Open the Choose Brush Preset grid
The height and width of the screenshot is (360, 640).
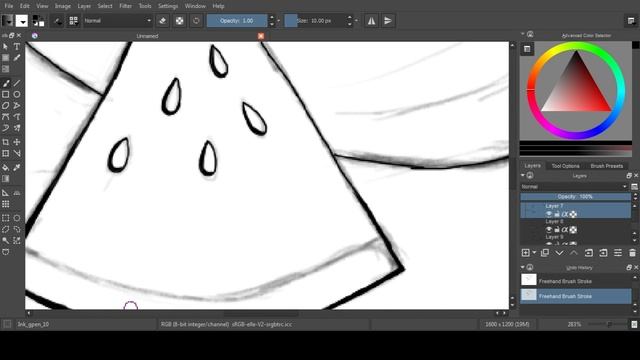click(73, 21)
